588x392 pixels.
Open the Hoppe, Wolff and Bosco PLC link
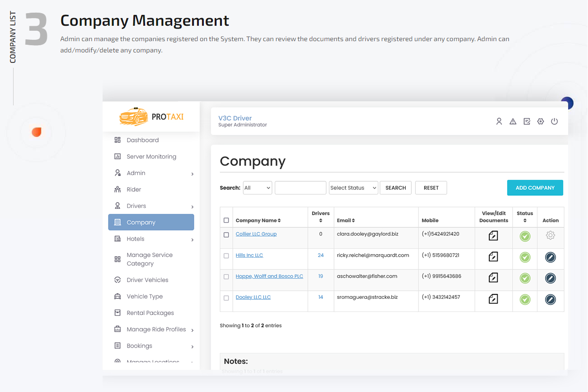point(269,276)
